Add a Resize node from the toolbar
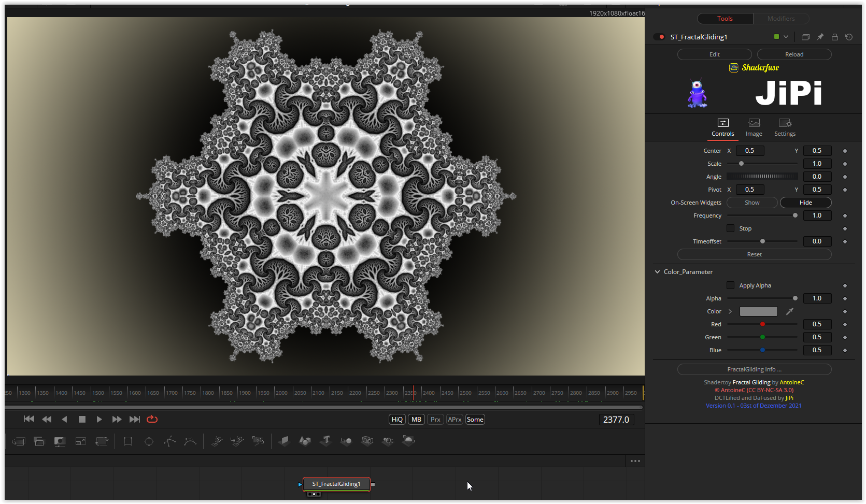 (x=80, y=441)
